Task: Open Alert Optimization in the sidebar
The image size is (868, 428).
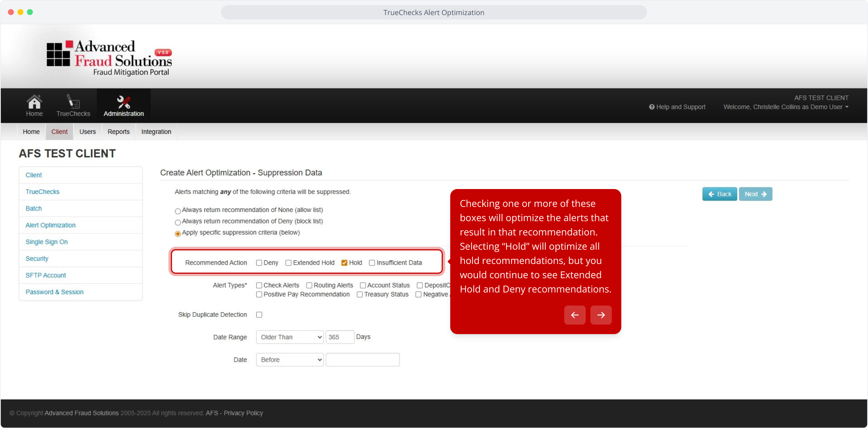Action: (81, 225)
